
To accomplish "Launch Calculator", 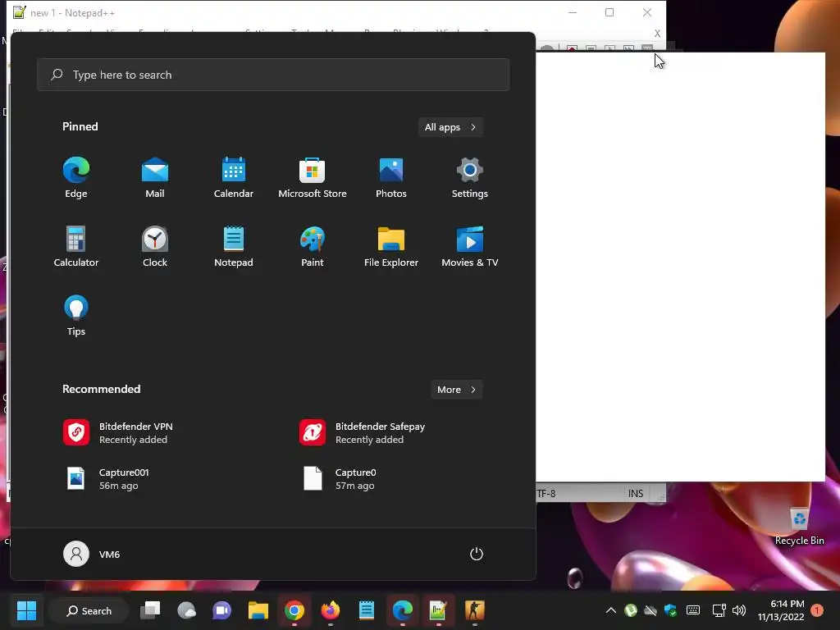I will (76, 246).
